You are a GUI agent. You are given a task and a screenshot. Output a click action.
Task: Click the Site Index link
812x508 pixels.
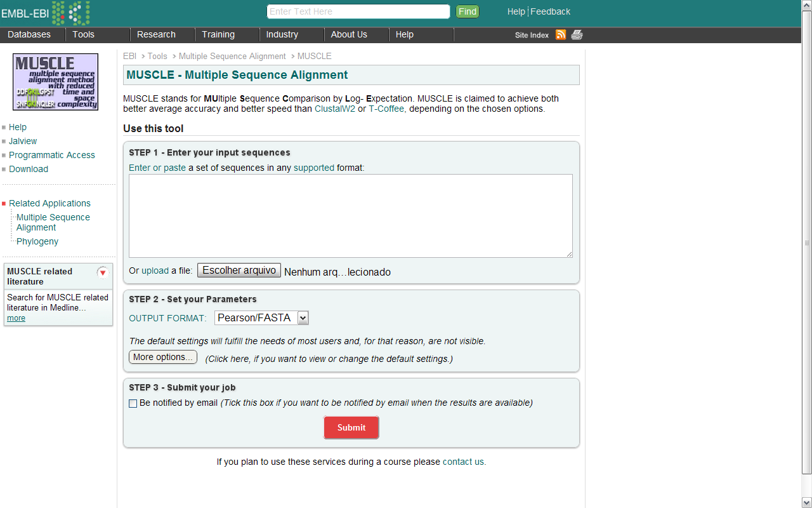point(532,36)
